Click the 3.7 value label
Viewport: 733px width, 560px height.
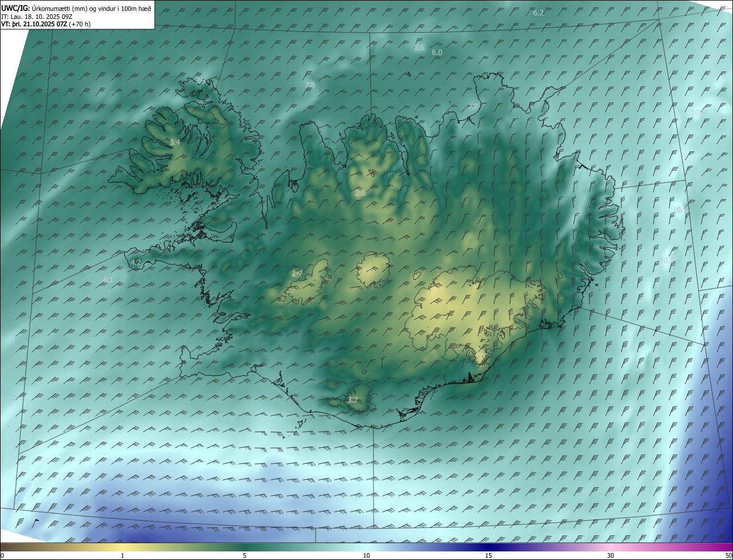[352, 400]
